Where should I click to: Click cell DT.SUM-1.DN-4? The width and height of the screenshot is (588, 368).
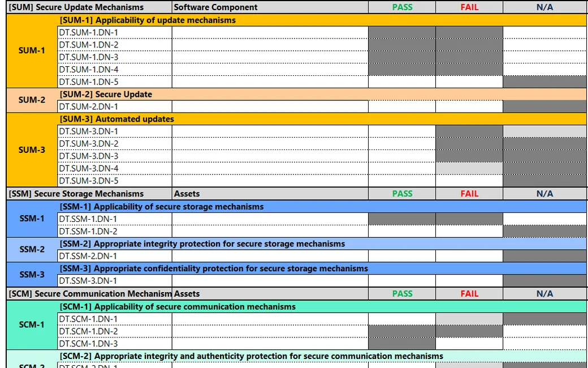[x=115, y=70]
